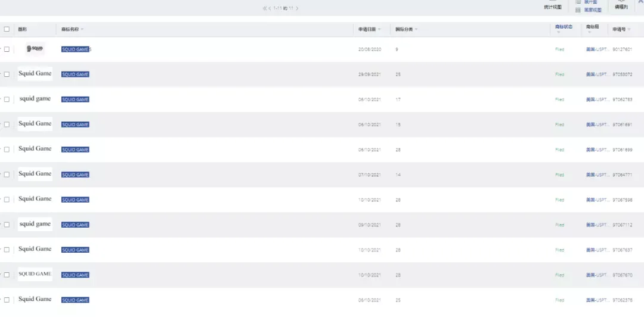Open the 编辑列 edit columns option

(621, 7)
